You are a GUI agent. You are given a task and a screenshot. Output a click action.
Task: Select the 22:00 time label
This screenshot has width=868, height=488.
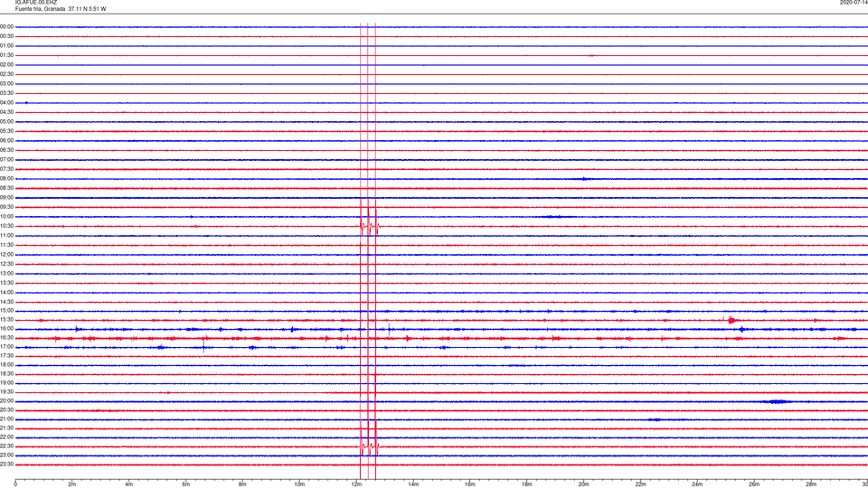6,437
